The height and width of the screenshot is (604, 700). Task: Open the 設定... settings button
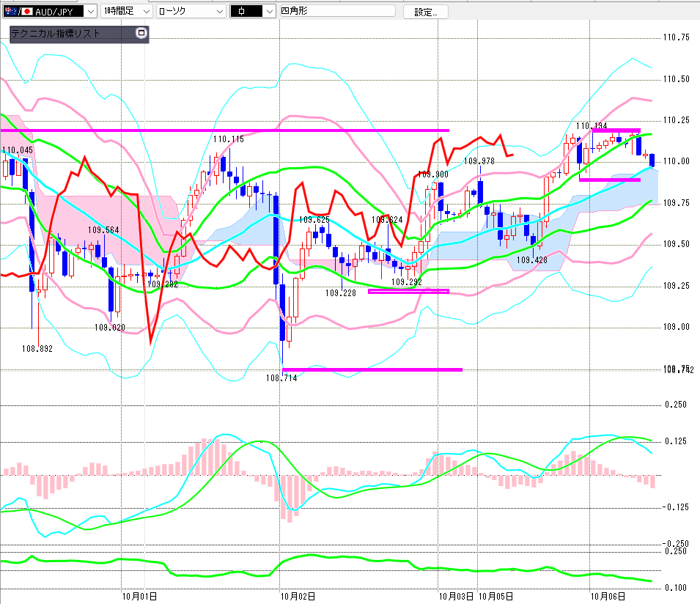(425, 12)
